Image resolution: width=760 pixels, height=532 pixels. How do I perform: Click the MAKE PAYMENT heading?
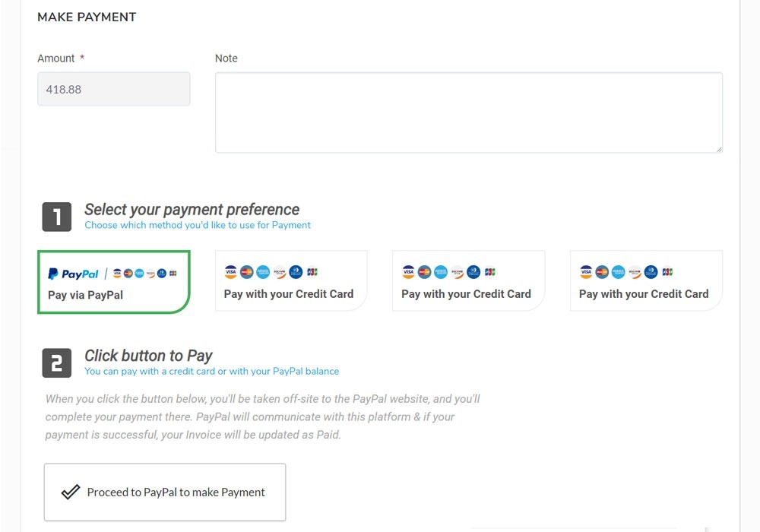click(87, 17)
